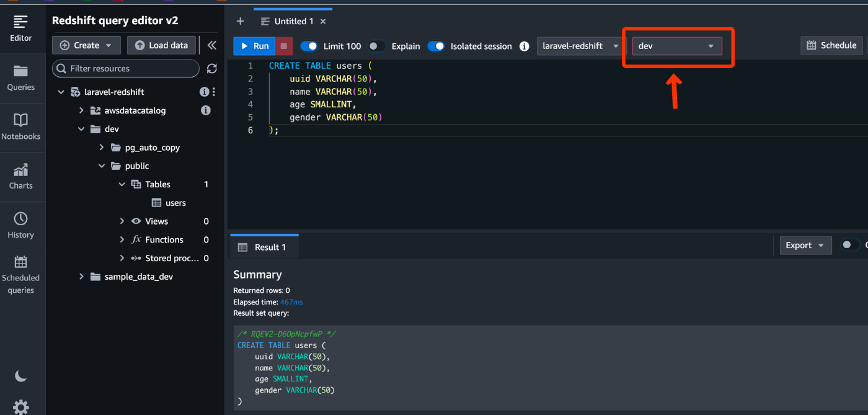
Task: Expand the awsdatacatalog node
Action: pos(81,110)
